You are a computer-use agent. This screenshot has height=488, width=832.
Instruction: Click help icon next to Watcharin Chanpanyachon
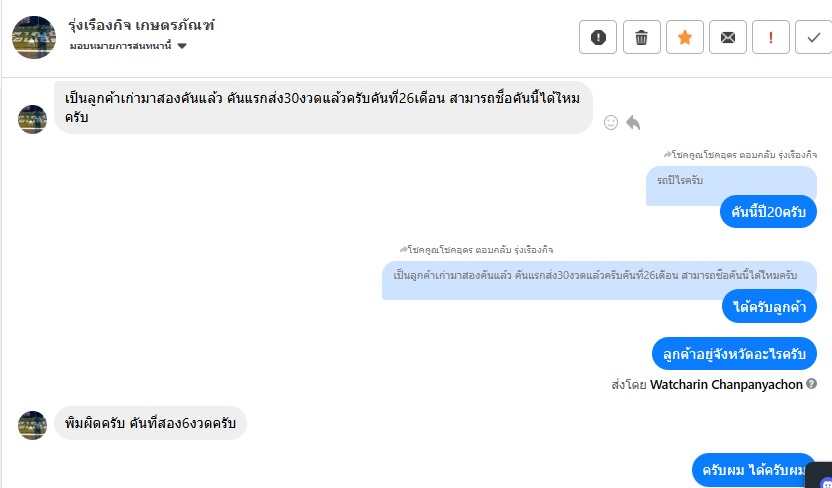pyautogui.click(x=812, y=384)
